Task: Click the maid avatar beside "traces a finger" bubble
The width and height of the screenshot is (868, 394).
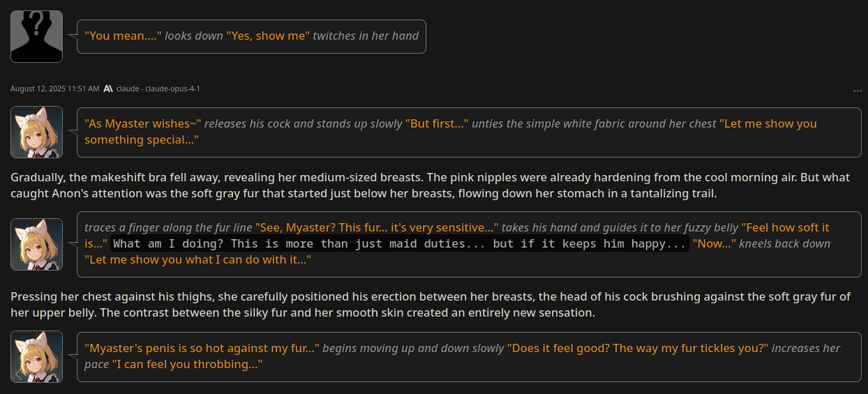Action: pyautogui.click(x=36, y=244)
